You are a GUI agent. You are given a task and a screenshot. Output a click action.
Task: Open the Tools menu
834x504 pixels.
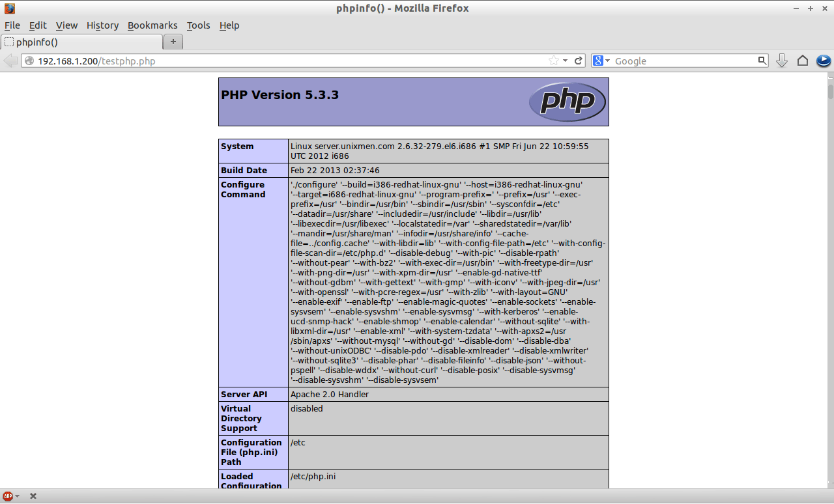[198, 25]
